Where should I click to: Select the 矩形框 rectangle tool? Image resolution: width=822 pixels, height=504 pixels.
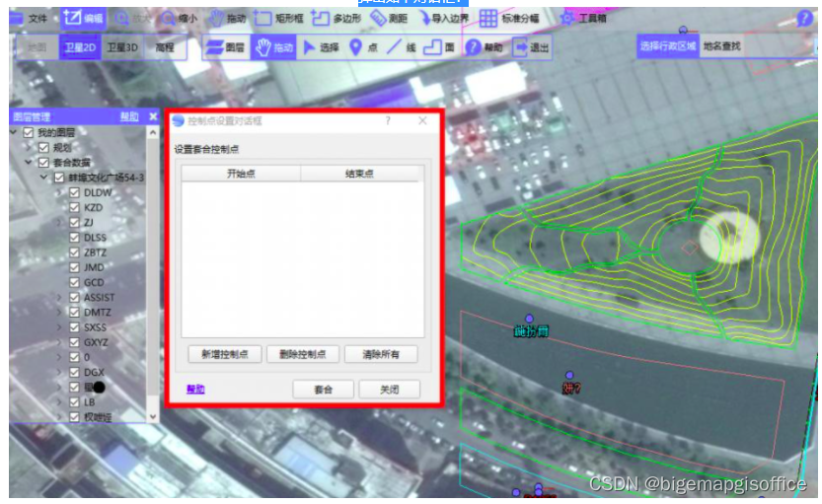(x=279, y=19)
